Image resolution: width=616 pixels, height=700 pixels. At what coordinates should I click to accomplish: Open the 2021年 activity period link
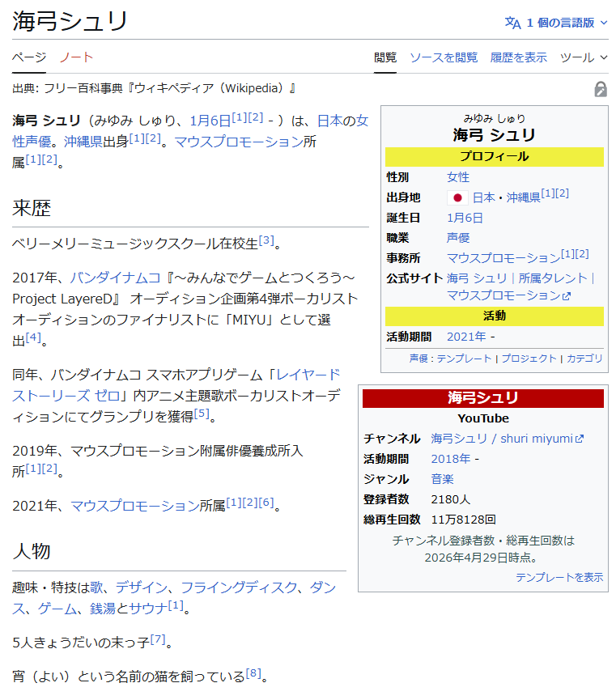pos(466,337)
